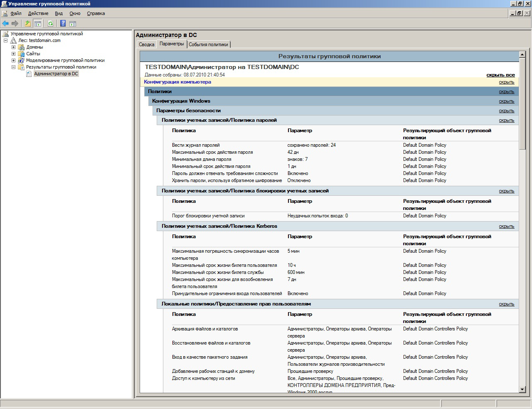Click the forest testdomain.com icon
This screenshot has height=409, width=532.
pyautogui.click(x=13, y=40)
